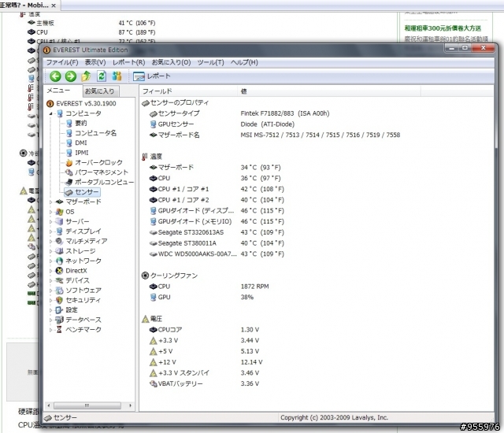Go back with the green left arrow
Viewport: 504px width, 433px height.
coord(55,76)
